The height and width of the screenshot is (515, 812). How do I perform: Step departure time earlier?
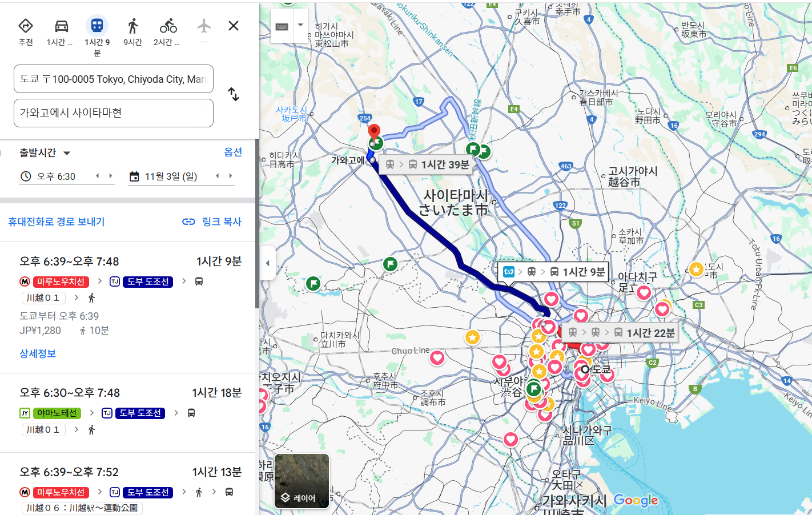pyautogui.click(x=98, y=176)
